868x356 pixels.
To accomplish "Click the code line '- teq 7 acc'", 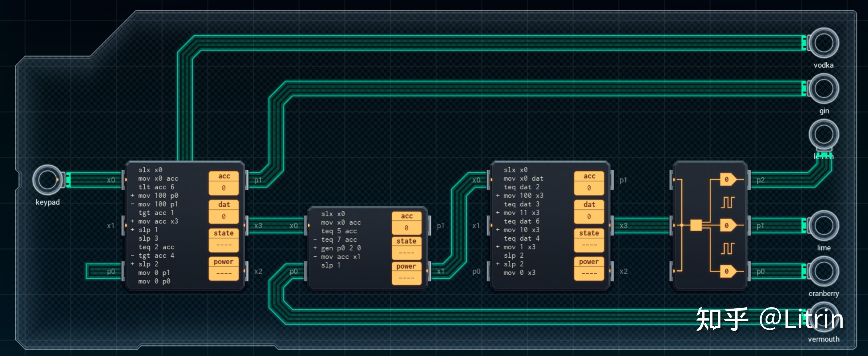I will 335,240.
